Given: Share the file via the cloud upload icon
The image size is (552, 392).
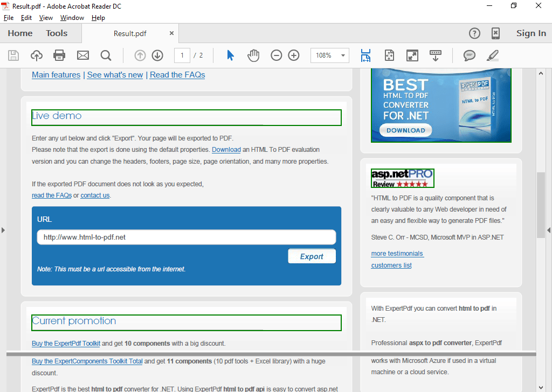Looking at the screenshot, I should 36,55.
